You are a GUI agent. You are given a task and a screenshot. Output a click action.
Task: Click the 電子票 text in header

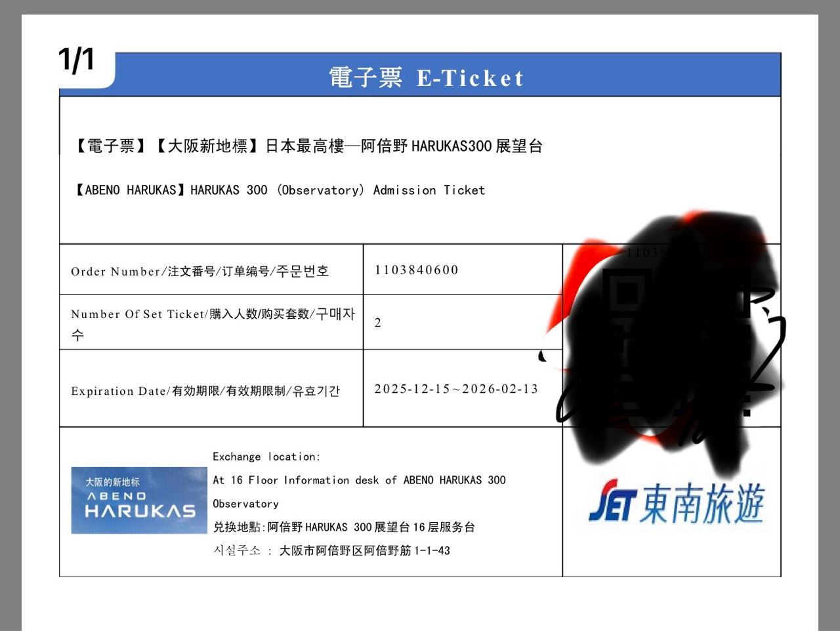tap(366, 77)
